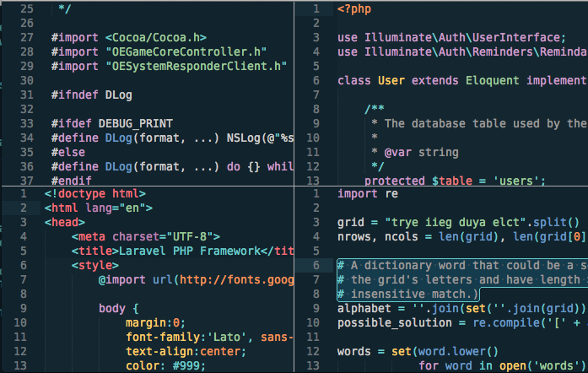Select the <?php opening tag
Screen dimensions: 588x373
tap(354, 9)
